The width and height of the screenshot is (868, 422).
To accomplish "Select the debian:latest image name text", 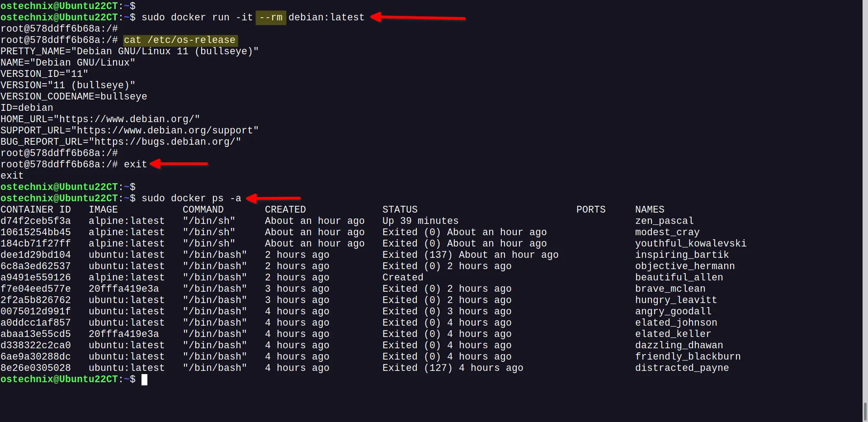I will point(325,18).
